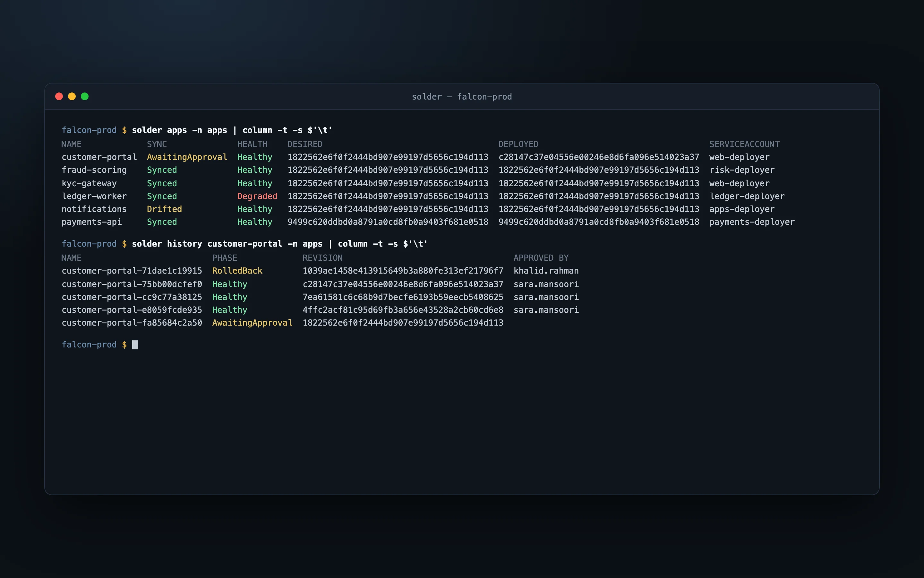Click the DEPLOYED column header
924x578 pixels.
coord(518,144)
